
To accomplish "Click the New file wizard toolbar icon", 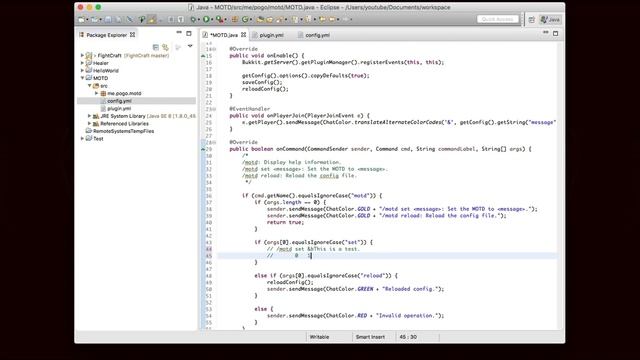I will pos(82,19).
